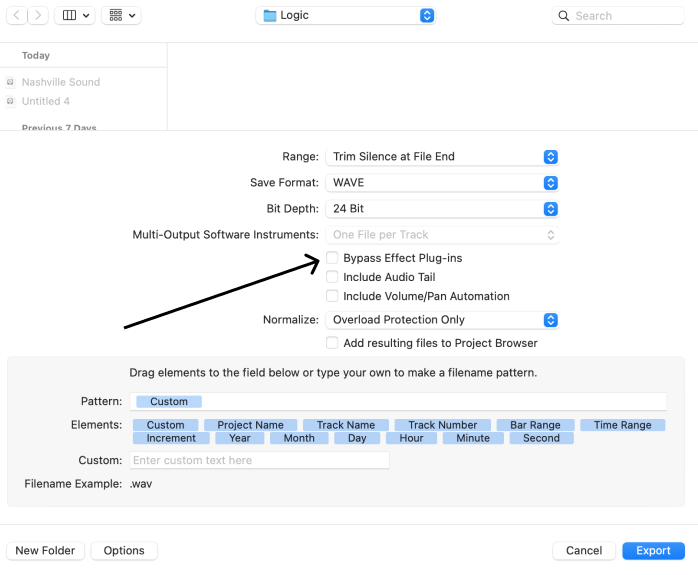The height and width of the screenshot is (575, 698).
Task: Click the Nashville Sound file icon
Action: pos(10,82)
